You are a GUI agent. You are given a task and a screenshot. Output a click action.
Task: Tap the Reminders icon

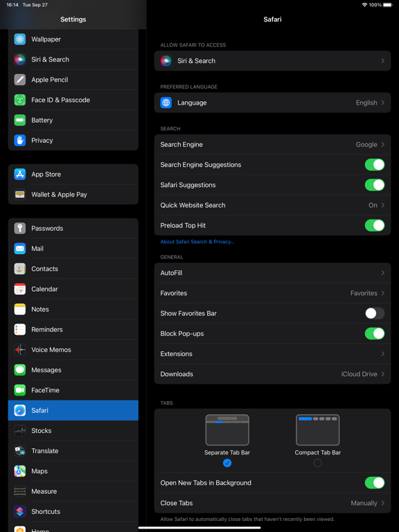point(19,330)
